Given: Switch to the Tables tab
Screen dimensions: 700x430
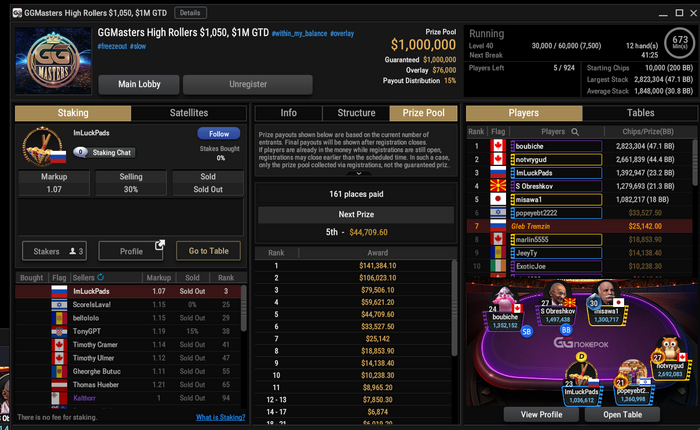Looking at the screenshot, I should (x=640, y=113).
